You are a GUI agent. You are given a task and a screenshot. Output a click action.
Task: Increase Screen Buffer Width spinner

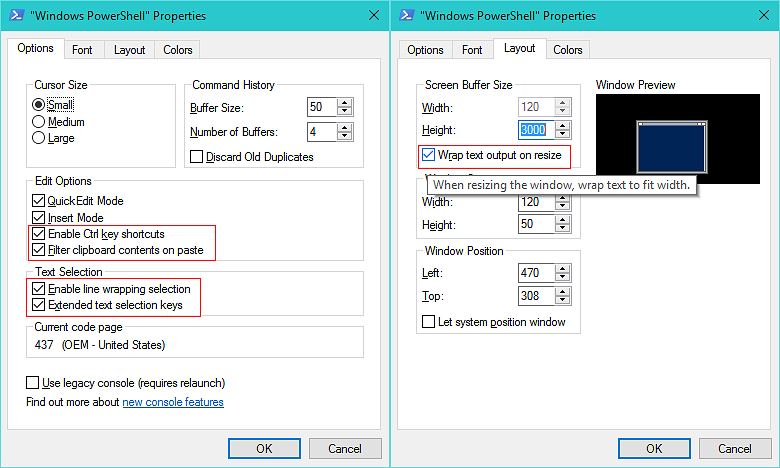pos(563,103)
